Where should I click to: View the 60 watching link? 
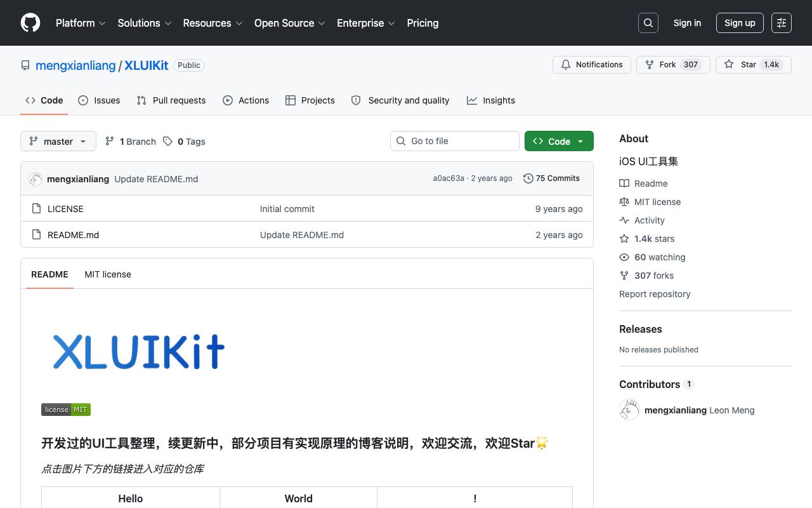click(x=652, y=257)
